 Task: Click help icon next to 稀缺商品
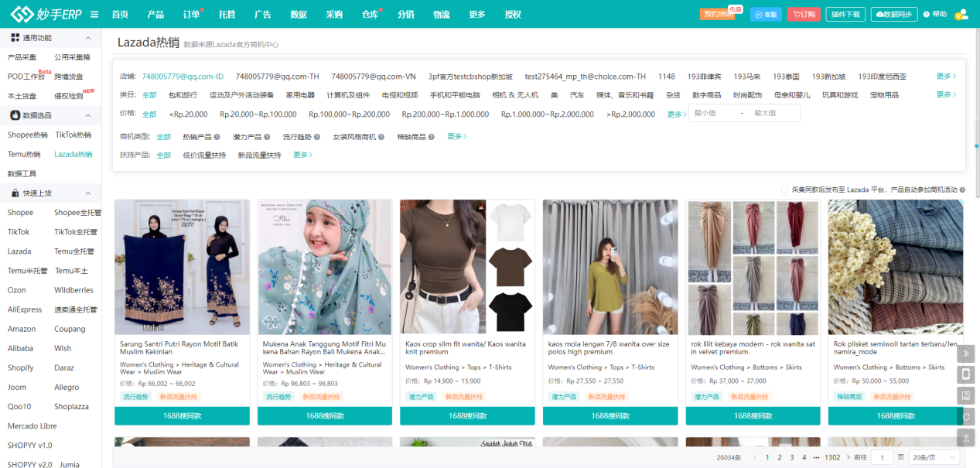pyautogui.click(x=431, y=137)
